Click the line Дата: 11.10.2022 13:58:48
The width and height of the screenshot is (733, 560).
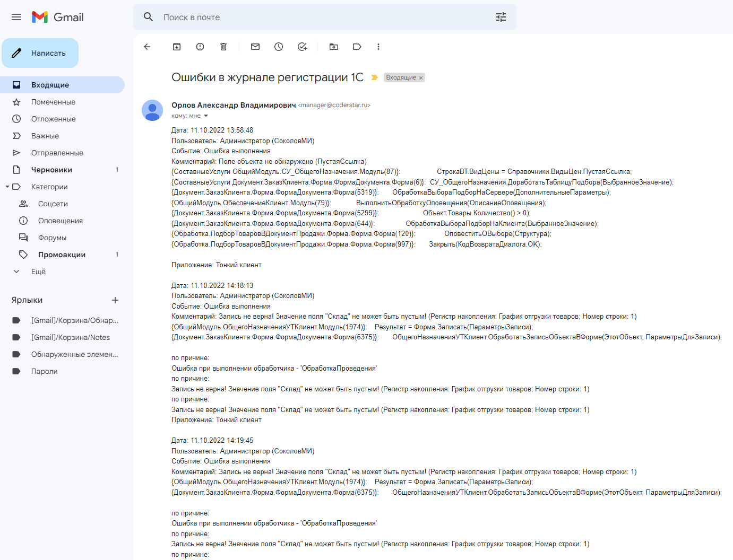212,130
